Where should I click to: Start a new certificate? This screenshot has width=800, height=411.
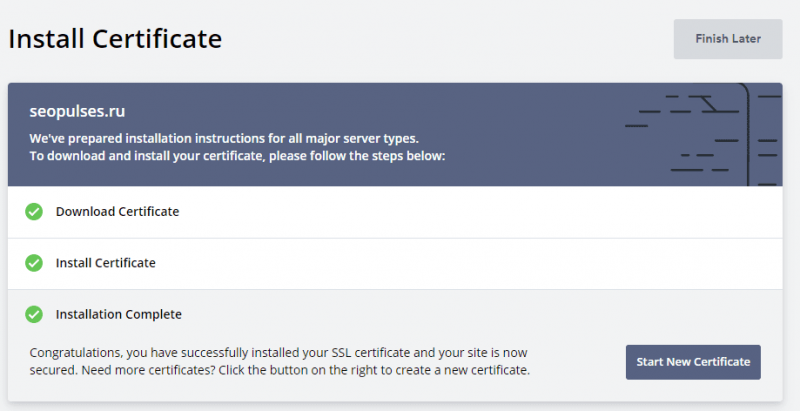(693, 362)
